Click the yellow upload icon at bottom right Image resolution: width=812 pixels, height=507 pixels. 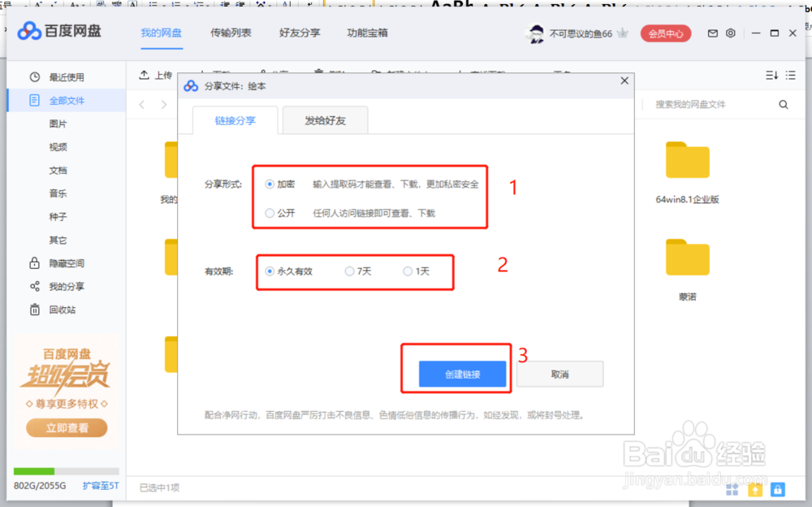pos(755,489)
